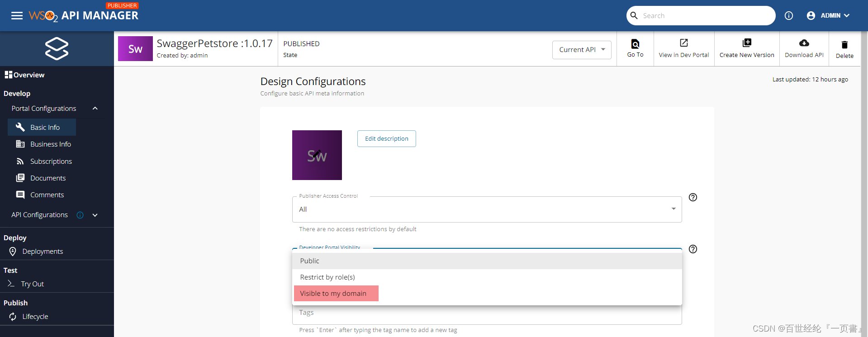The width and height of the screenshot is (868, 337).
Task: Click help icon for Developer Portal Visibility
Action: [x=693, y=249]
